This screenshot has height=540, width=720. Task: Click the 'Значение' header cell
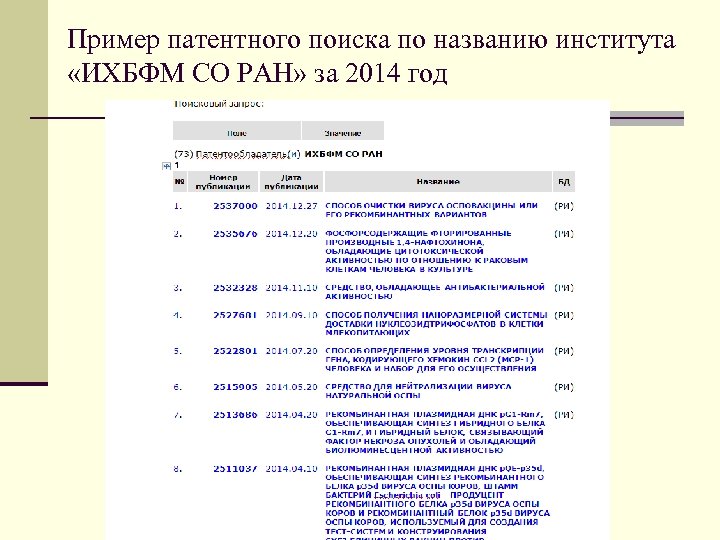tap(343, 131)
